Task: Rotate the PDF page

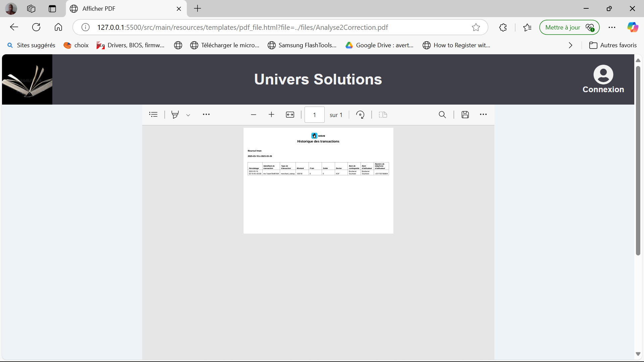Action: 360,115
